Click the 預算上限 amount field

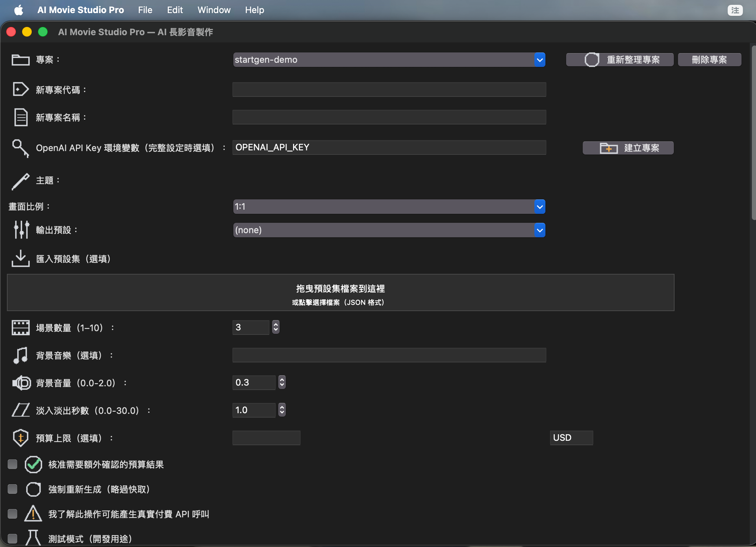point(266,438)
